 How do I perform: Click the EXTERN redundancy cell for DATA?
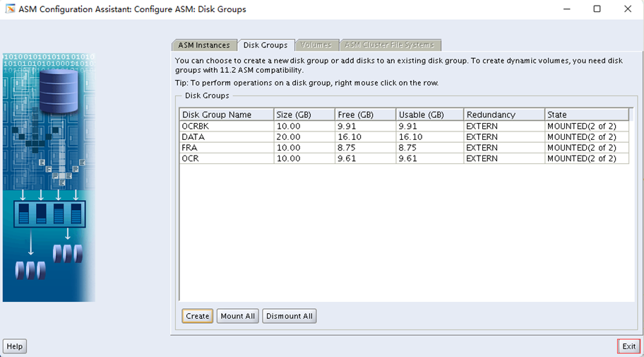[x=504, y=137]
